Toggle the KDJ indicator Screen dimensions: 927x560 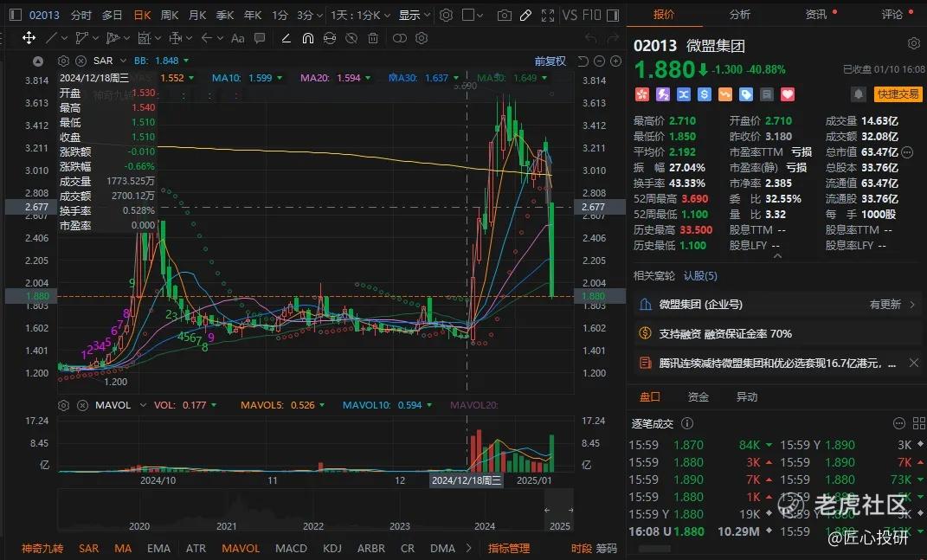333,549
